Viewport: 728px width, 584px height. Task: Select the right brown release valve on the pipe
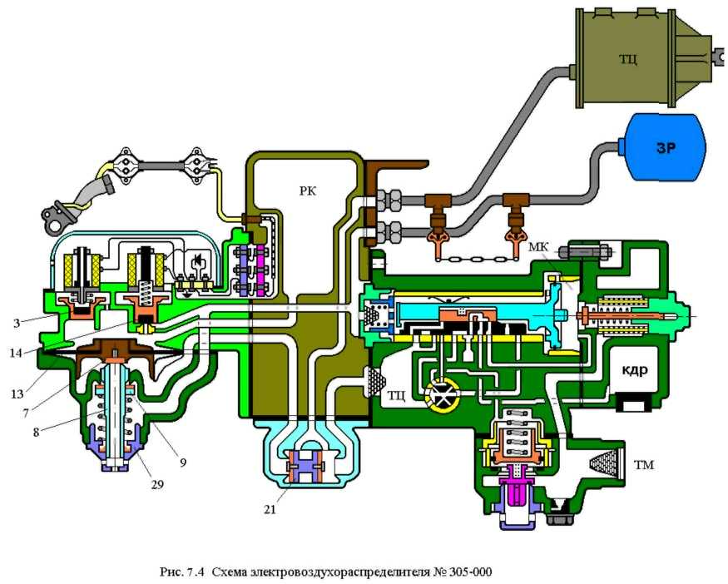point(517,222)
